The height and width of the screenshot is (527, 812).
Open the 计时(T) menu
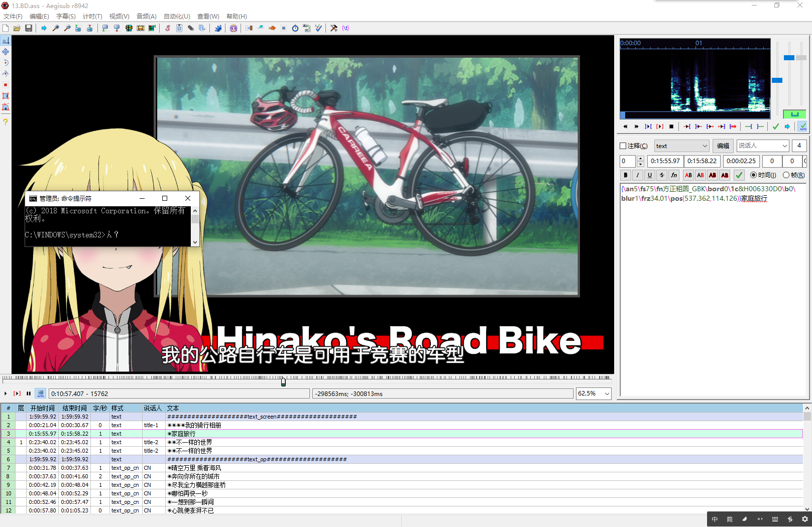pos(92,17)
